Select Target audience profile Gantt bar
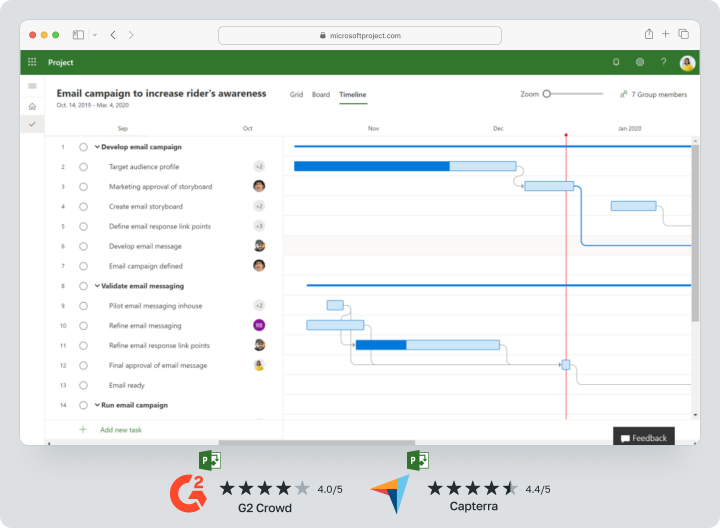Viewport: 720px width, 528px height. tap(405, 166)
